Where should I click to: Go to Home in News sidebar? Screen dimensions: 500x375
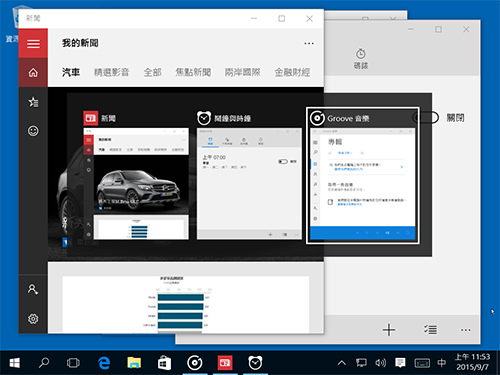(33, 72)
